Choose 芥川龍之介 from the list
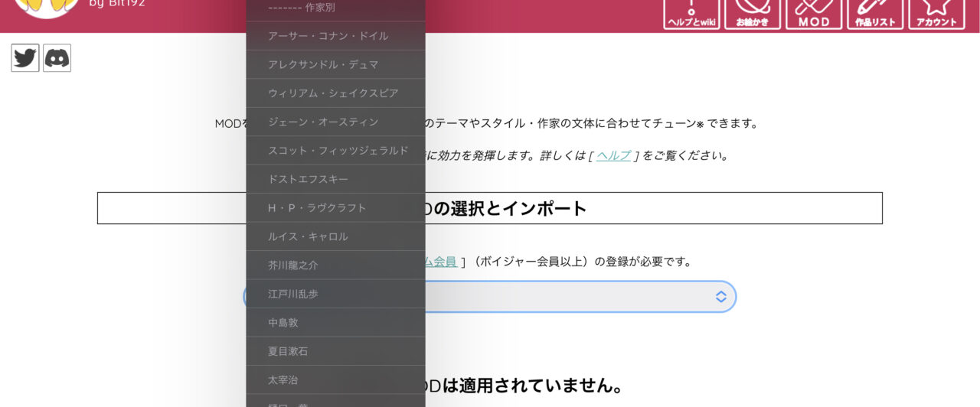Screen dimensions: 980x407 coord(335,265)
